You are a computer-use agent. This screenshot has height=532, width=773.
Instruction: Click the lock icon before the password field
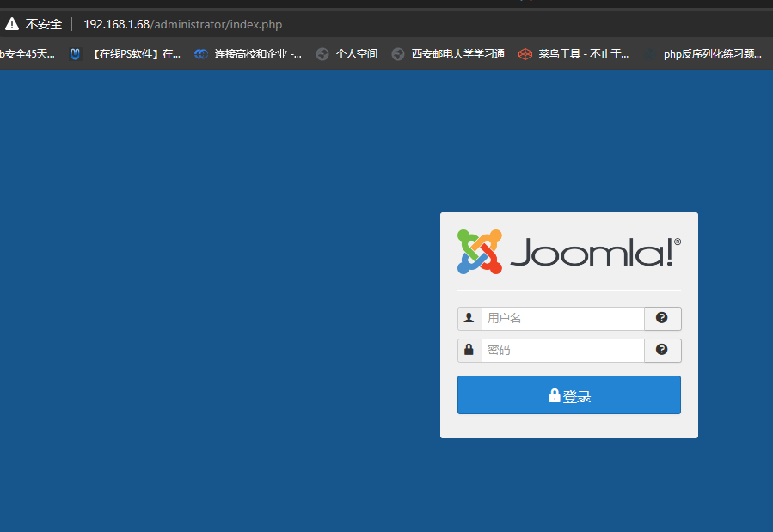469,351
